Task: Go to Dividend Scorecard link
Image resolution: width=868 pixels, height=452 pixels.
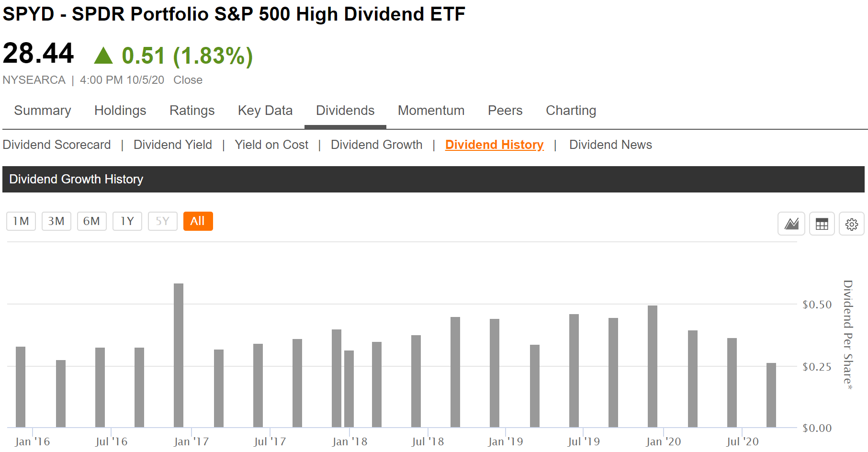Action: (56, 145)
